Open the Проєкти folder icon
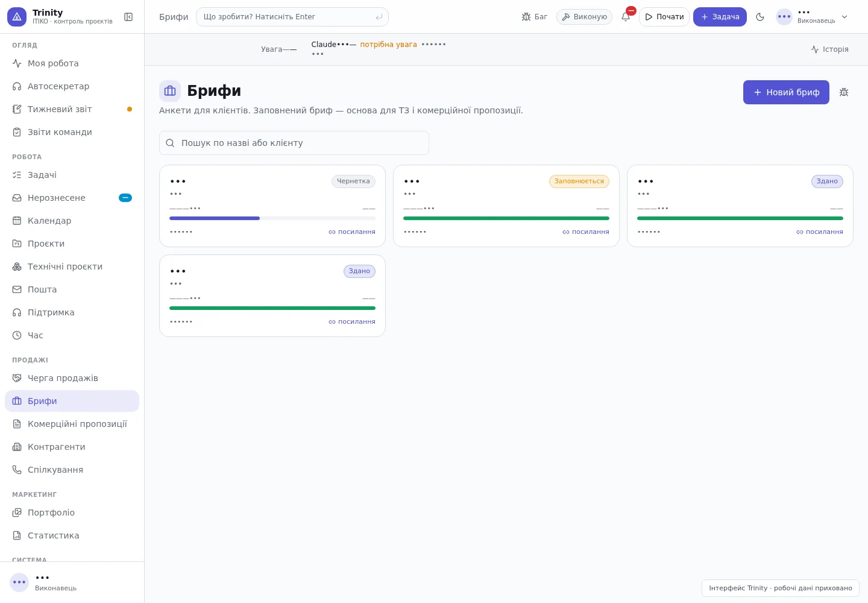The height and width of the screenshot is (603, 868). click(17, 244)
